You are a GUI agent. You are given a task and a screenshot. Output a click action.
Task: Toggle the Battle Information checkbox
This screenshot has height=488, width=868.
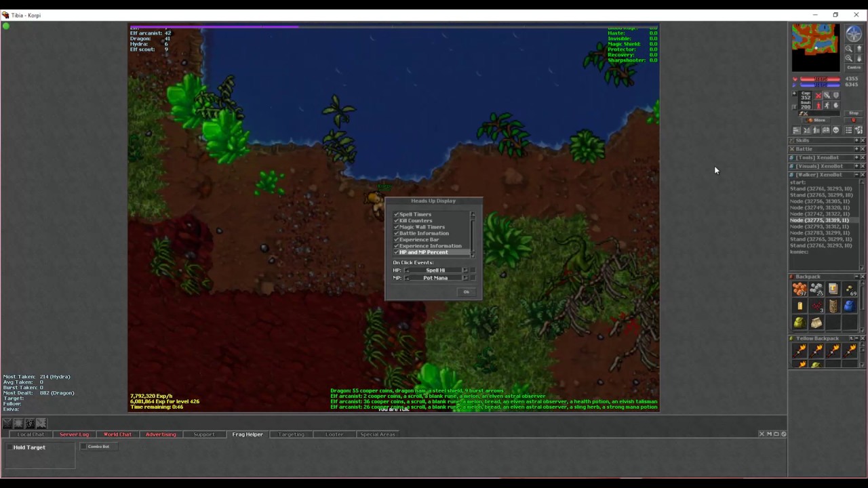click(x=397, y=233)
